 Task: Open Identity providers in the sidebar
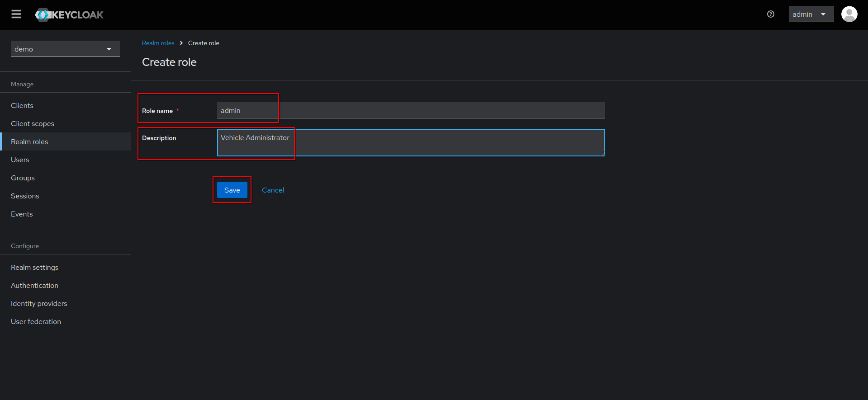click(x=66, y=303)
